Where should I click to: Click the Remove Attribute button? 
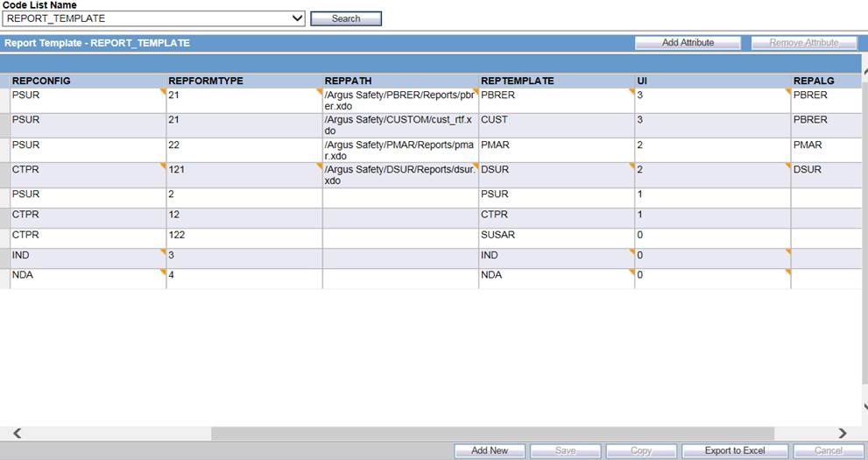pyautogui.click(x=804, y=43)
